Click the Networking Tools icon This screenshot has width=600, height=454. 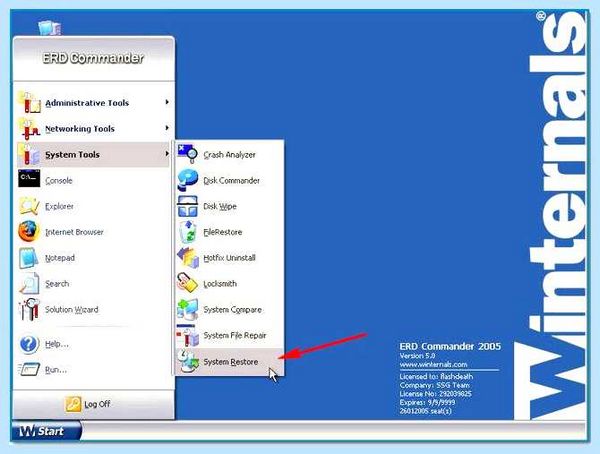(29, 128)
